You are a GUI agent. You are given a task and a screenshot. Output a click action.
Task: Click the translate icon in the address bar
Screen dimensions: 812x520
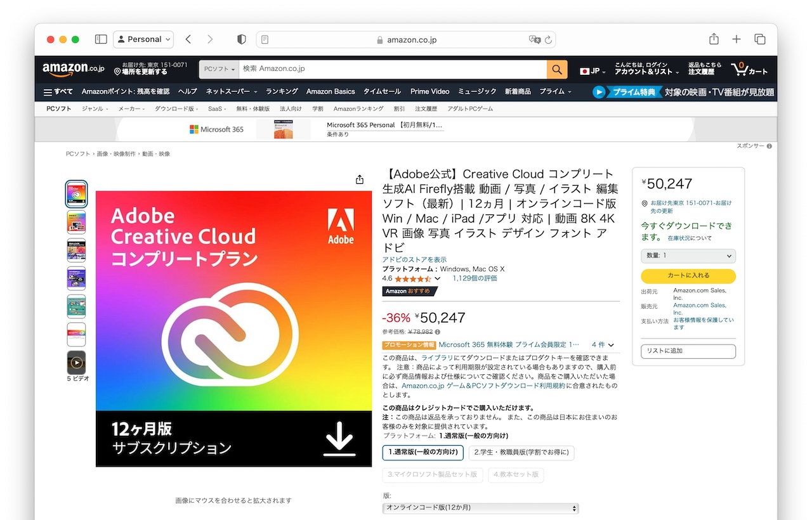(535, 39)
